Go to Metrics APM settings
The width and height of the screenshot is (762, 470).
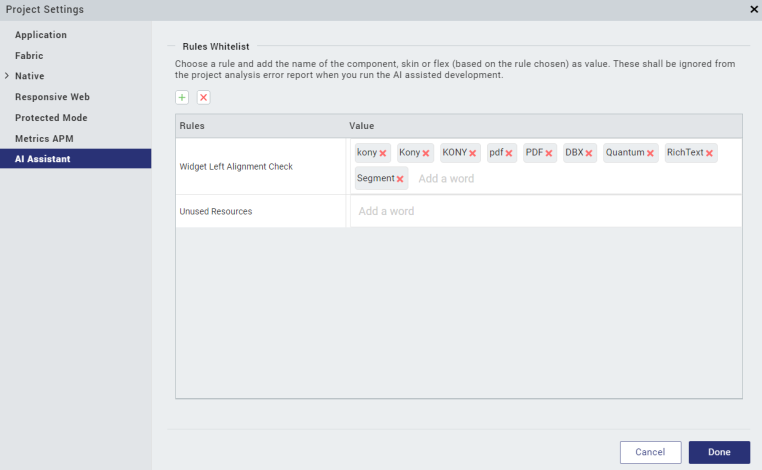(44, 138)
